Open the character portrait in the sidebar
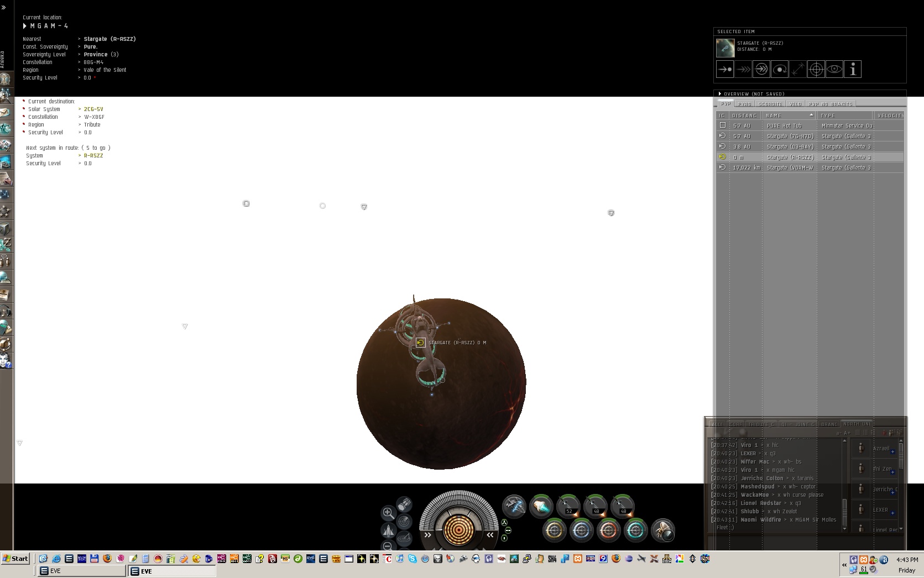Screen dimensions: 924x578 click(x=6, y=80)
